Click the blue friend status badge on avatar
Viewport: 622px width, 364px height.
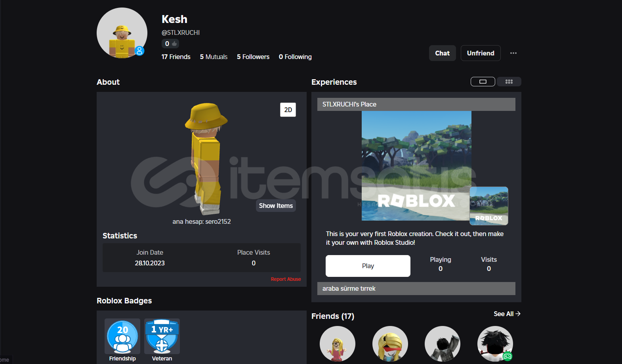point(139,51)
